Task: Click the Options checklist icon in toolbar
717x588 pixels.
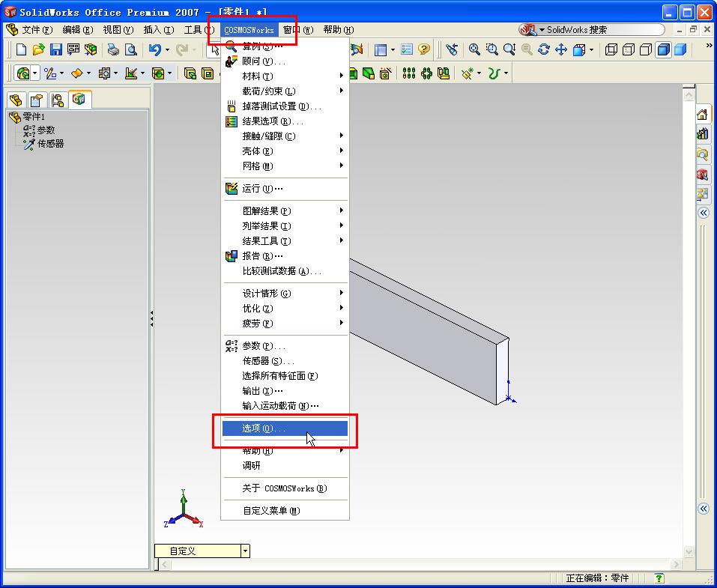Action: click(407, 49)
